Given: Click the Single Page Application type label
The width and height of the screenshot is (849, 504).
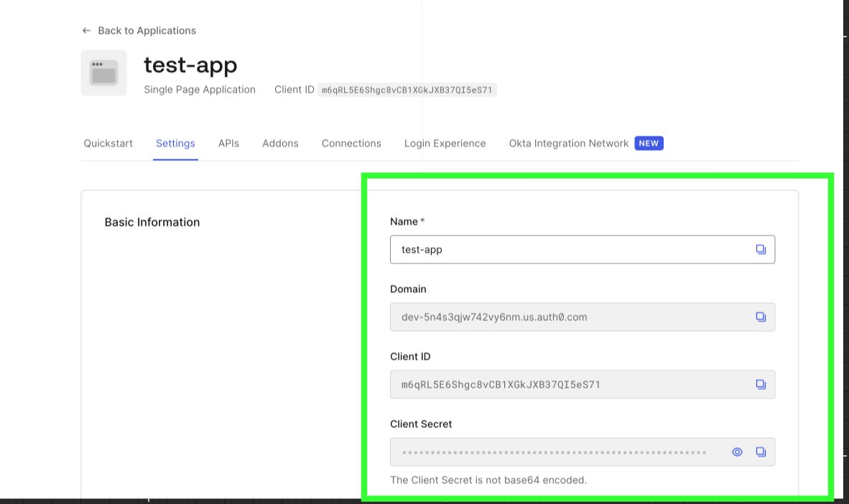Looking at the screenshot, I should (x=200, y=90).
